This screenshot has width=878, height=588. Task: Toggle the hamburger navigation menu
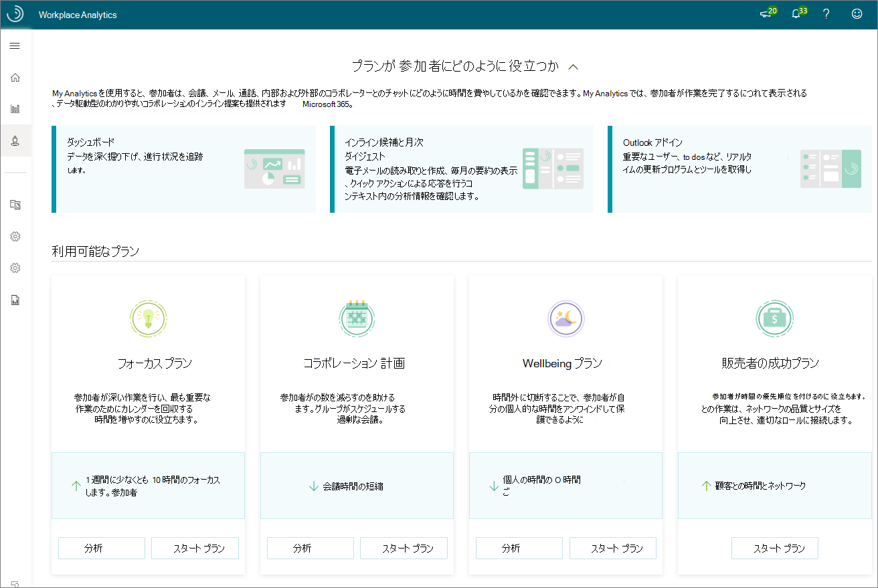coord(15,46)
